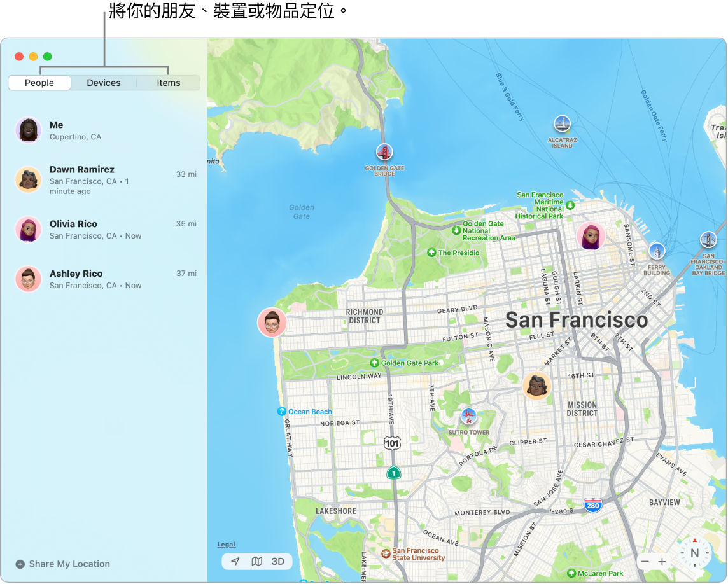Toggle the 3D map view
The height and width of the screenshot is (584, 728).
click(278, 562)
